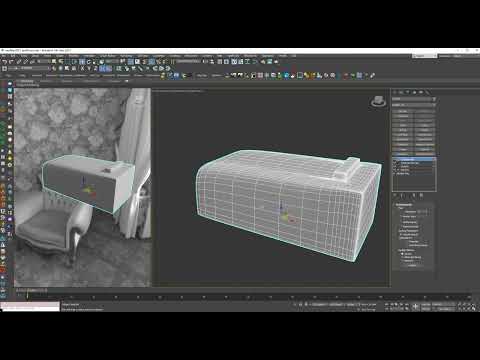Toggle the Smooth Result checkbox

(x=401, y=234)
